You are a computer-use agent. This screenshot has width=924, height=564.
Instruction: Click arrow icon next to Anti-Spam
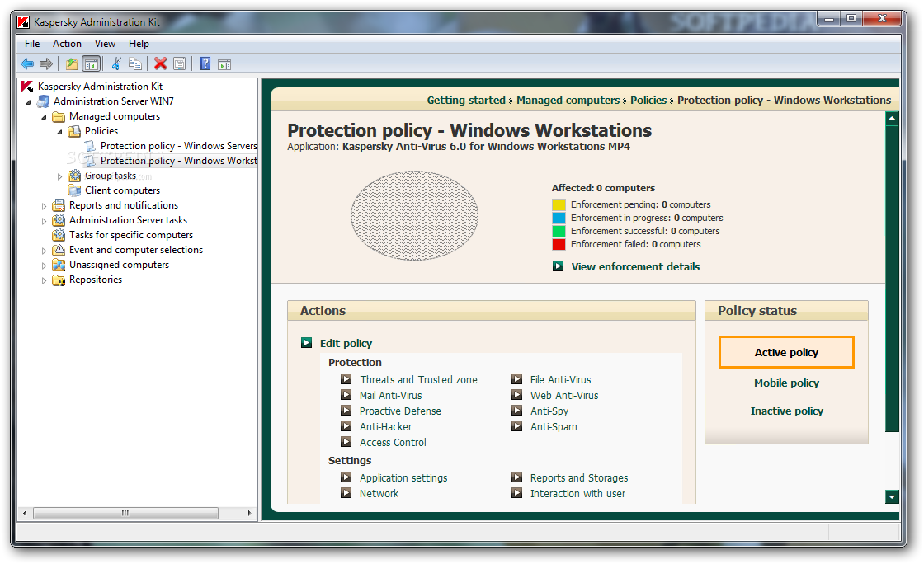pos(516,426)
